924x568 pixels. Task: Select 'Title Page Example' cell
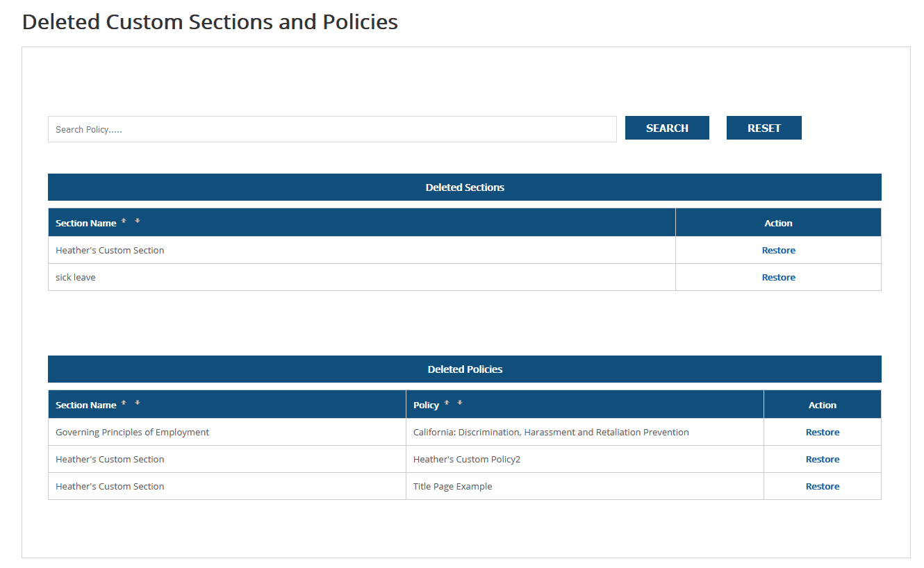585,486
